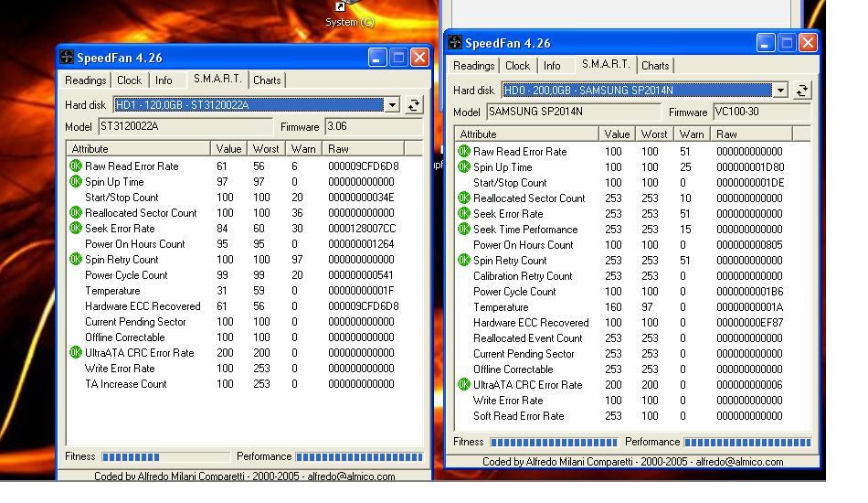Click the Performance bar in the ST3120022A window
The height and width of the screenshot is (503, 868).
[359, 457]
